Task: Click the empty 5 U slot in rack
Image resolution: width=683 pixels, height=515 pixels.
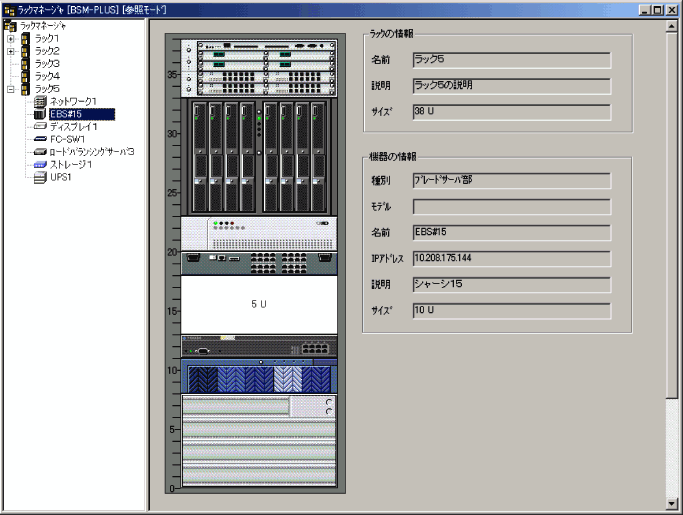Action: click(x=258, y=304)
